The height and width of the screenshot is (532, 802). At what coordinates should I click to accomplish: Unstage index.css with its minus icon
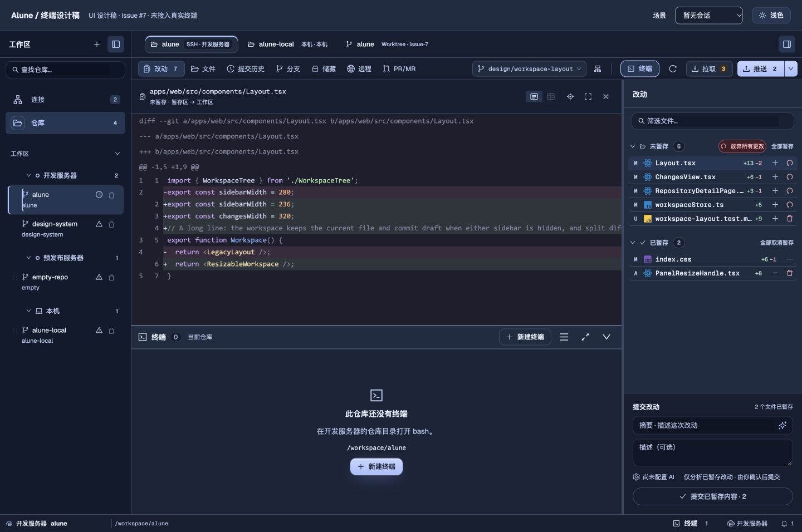(x=789, y=259)
